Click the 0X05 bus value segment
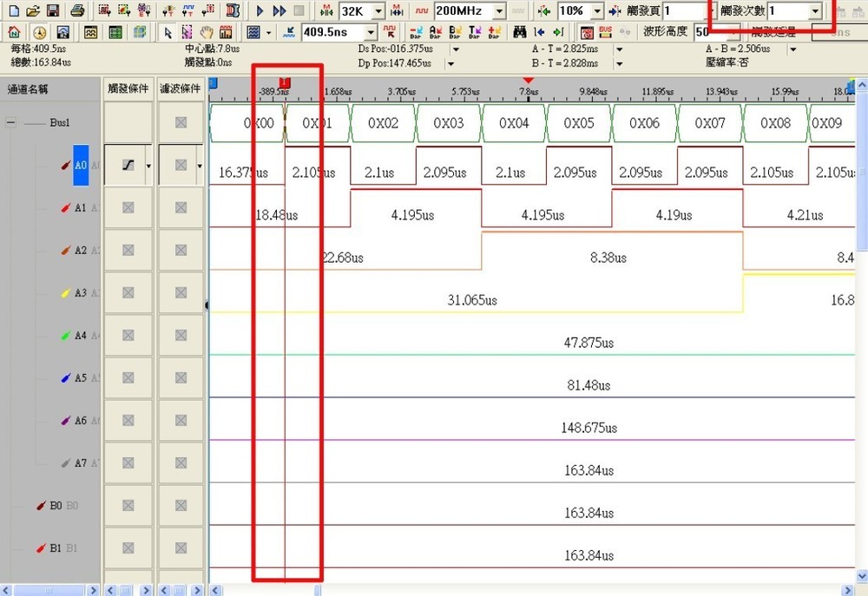This screenshot has width=868, height=596. (x=579, y=123)
